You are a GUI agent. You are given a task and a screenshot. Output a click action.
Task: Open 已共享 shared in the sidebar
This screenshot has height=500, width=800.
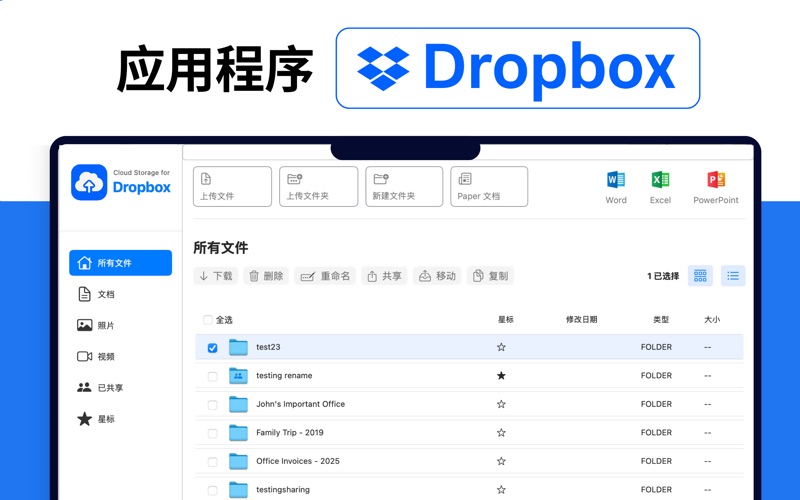point(101,387)
